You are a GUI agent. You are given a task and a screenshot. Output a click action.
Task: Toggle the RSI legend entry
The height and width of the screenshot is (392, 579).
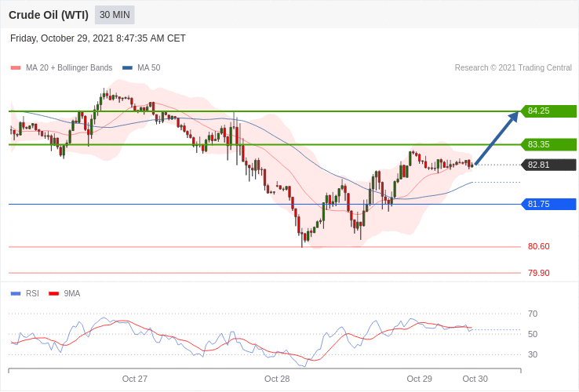[25, 293]
